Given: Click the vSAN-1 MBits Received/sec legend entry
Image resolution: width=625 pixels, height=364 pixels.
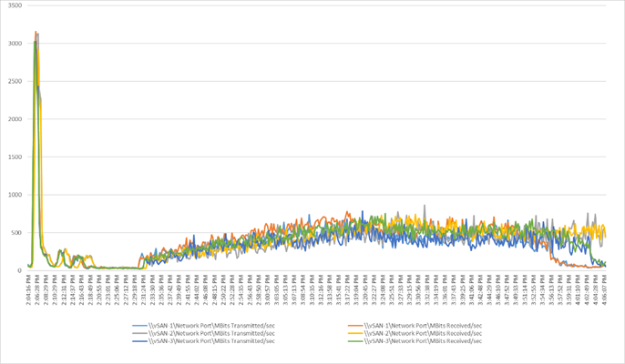Looking at the screenshot, I should click(x=415, y=326).
